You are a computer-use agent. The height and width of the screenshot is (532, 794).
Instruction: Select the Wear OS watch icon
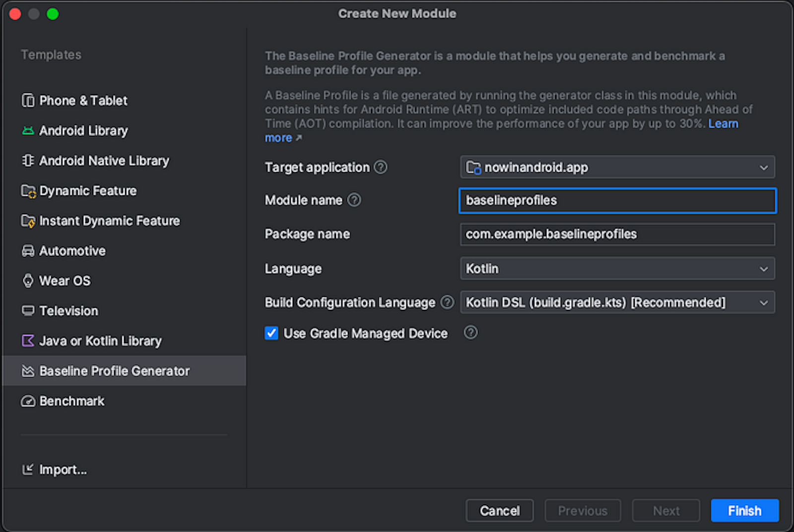pos(28,281)
